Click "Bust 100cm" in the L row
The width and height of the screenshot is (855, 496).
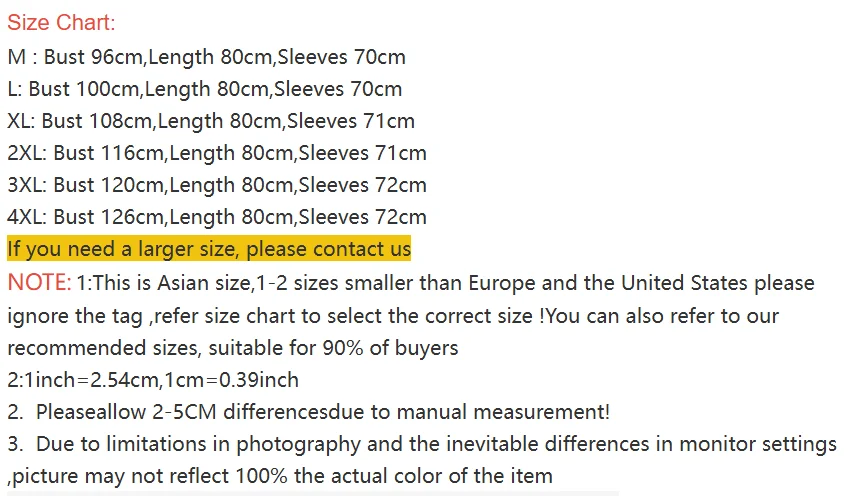tap(85, 89)
